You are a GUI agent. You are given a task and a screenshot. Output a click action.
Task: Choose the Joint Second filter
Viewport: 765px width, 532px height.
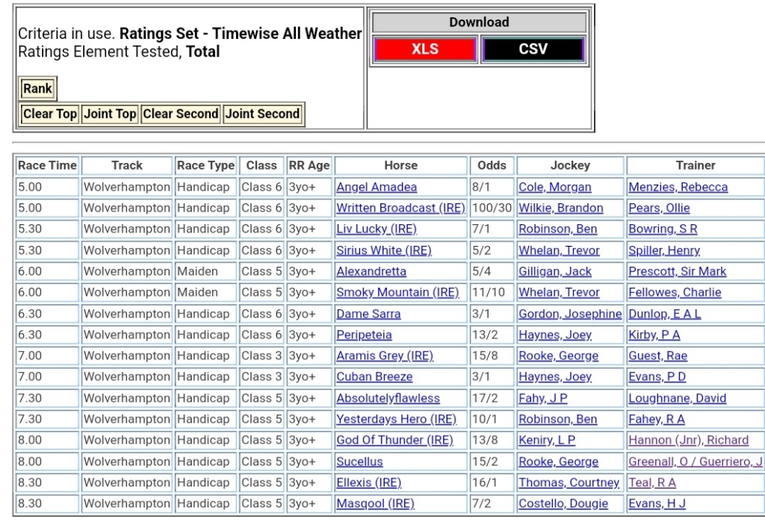point(262,114)
